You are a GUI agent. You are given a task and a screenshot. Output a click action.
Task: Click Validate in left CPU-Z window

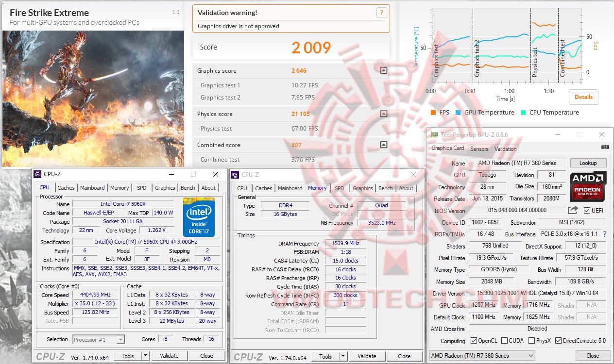click(169, 356)
